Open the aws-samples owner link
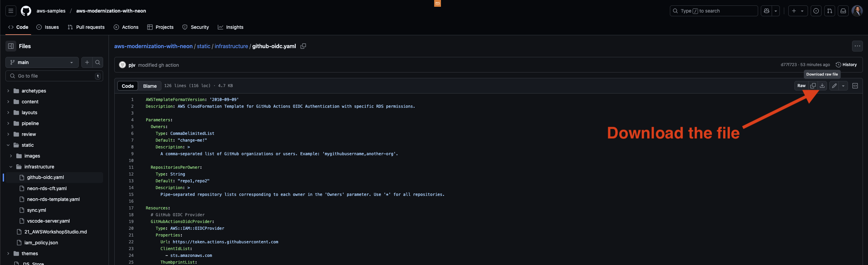This screenshot has height=265, width=868. (51, 11)
